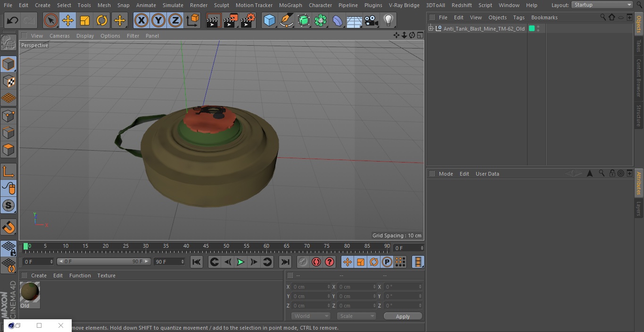
Task: Toggle Rotation keyframe recording
Action: [374, 262]
